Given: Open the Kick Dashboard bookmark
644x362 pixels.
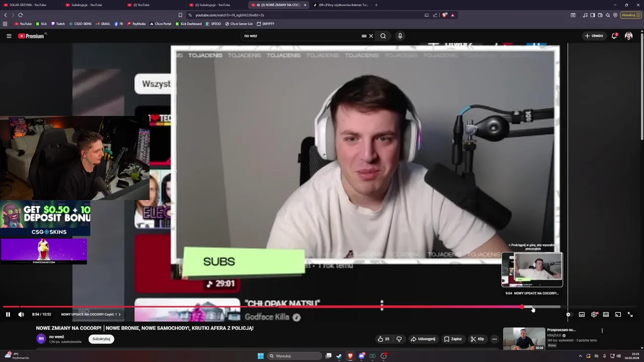Looking at the screenshot, I should (x=188, y=24).
